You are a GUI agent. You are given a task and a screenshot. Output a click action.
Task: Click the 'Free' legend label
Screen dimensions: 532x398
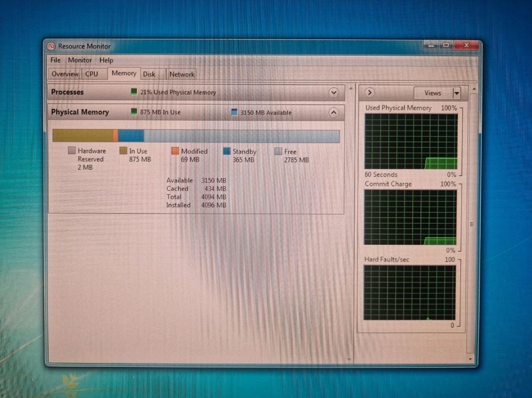290,151
